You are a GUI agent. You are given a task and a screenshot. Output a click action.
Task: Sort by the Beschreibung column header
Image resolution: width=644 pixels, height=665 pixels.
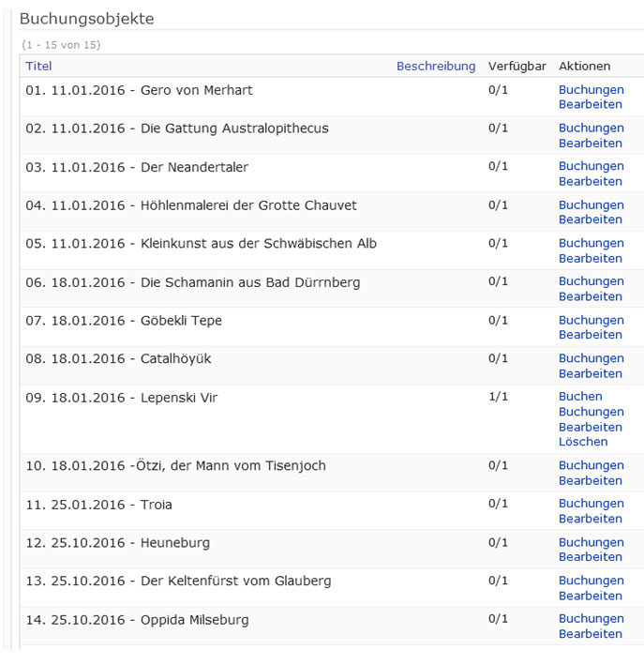tap(436, 66)
